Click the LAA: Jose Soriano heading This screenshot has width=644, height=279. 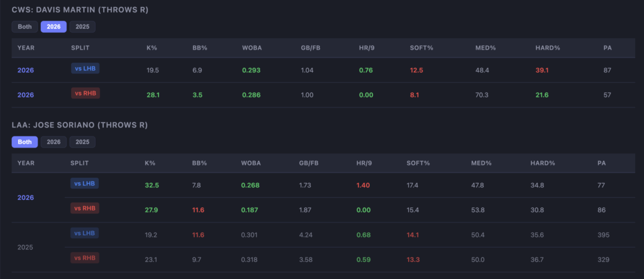[x=80, y=125]
